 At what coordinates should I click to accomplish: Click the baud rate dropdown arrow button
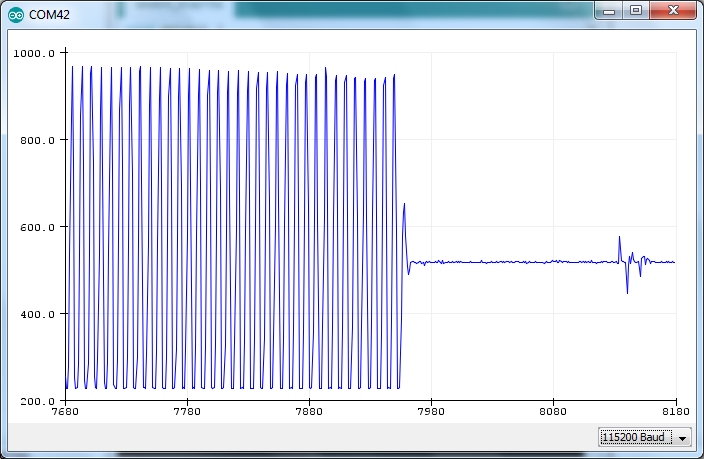click(683, 437)
